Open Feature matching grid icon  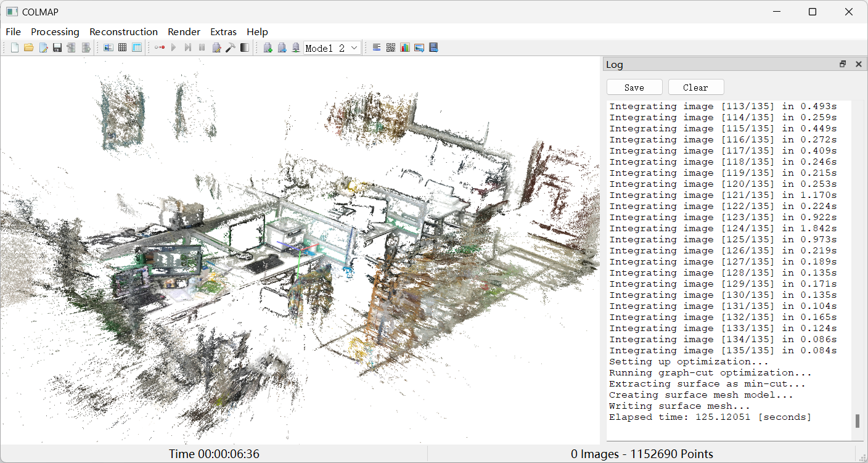click(x=123, y=47)
